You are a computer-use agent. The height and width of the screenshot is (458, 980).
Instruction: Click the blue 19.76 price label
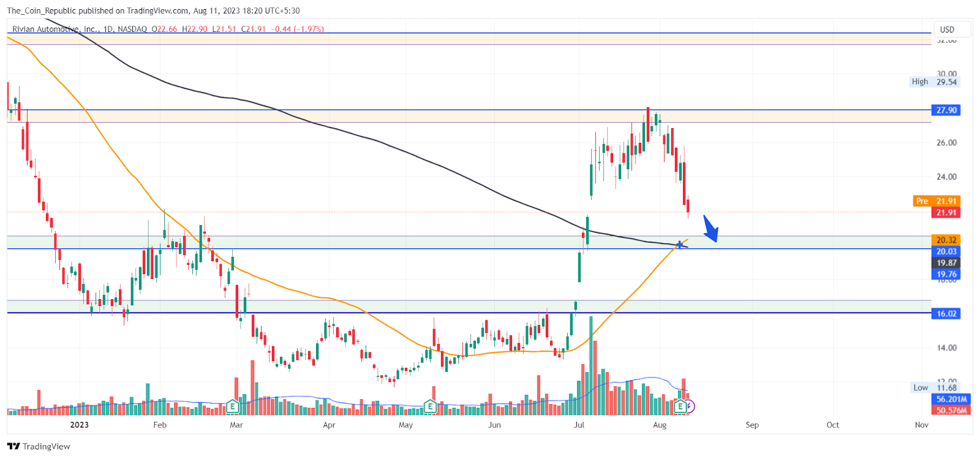point(946,274)
